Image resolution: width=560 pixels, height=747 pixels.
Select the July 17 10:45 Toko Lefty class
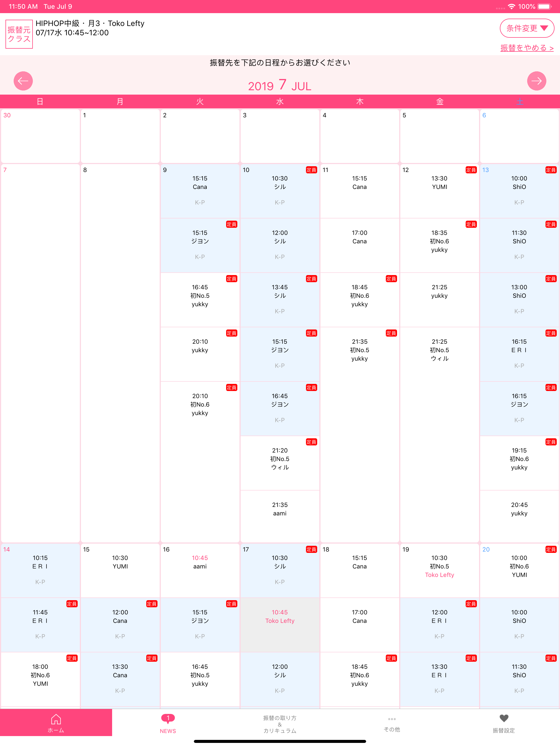(x=280, y=625)
